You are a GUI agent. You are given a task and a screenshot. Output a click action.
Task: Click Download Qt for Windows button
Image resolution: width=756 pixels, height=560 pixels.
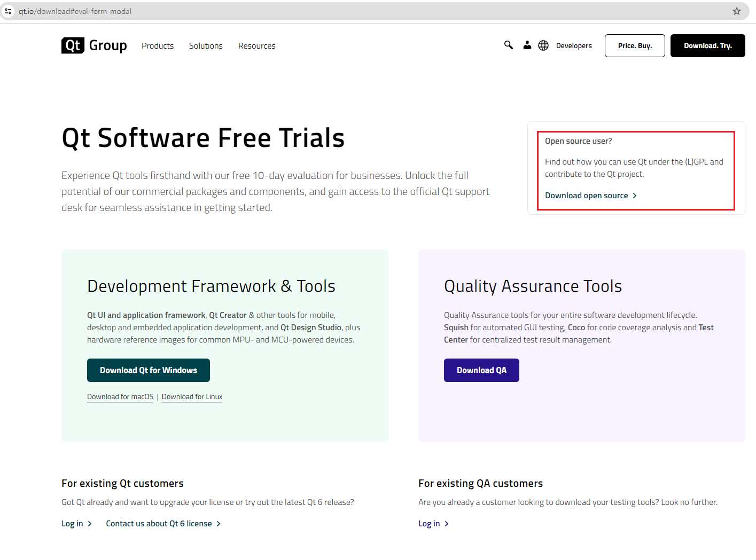(149, 370)
